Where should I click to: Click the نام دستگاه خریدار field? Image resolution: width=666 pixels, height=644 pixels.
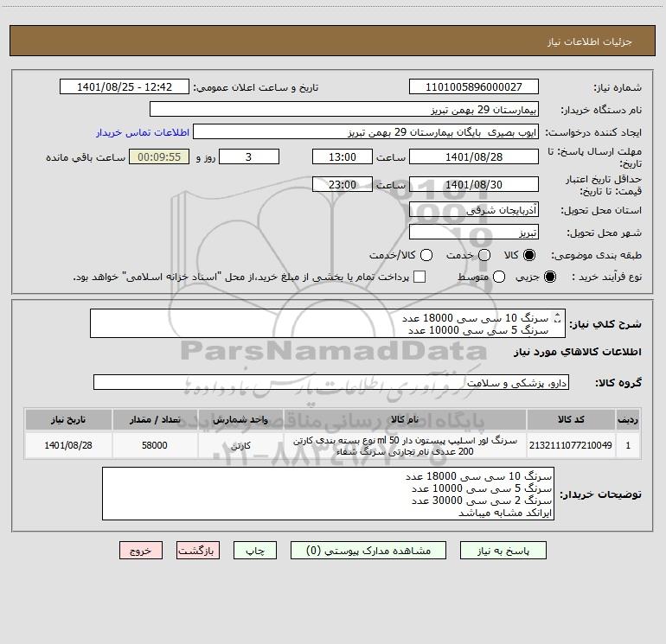coord(344,110)
